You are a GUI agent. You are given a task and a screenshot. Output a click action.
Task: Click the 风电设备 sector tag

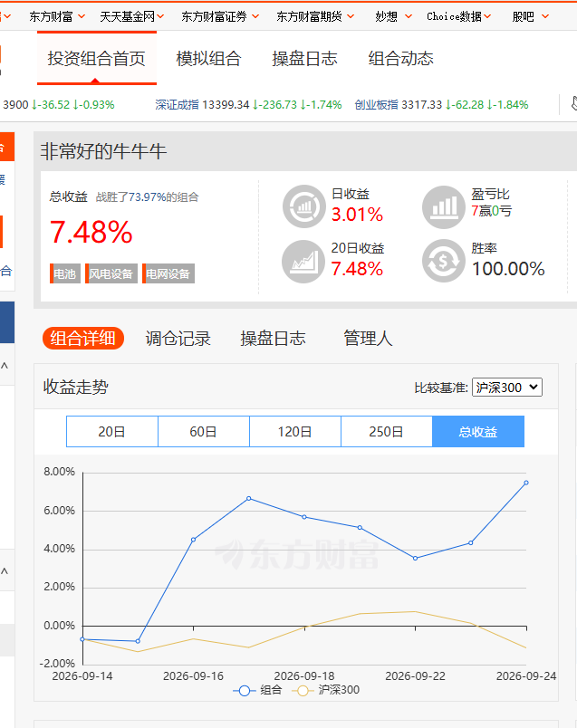click(x=111, y=274)
